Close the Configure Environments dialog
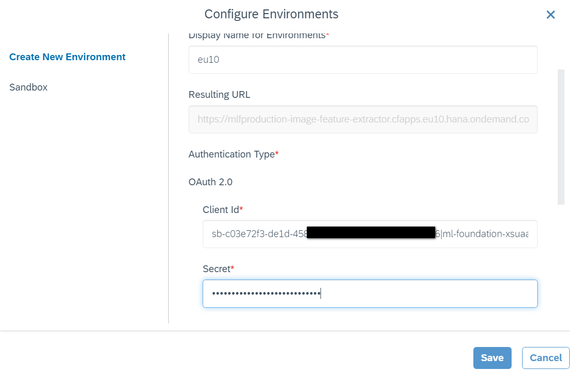587x392 pixels. [x=550, y=15]
